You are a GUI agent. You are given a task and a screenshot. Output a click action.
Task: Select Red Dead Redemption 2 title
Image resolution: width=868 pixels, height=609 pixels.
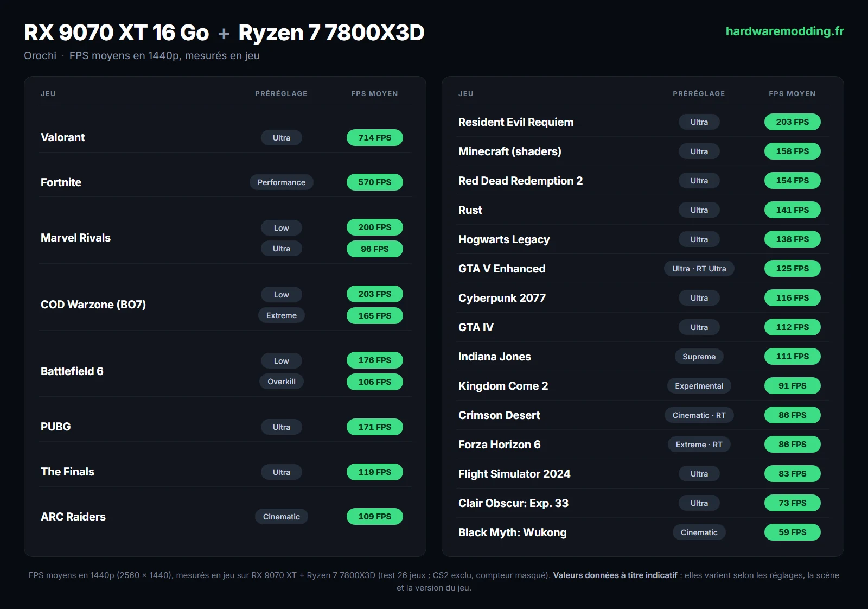coord(521,181)
